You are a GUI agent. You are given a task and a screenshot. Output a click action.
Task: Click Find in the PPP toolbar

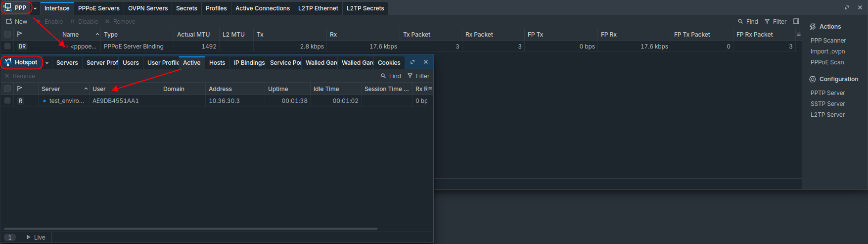coord(747,21)
